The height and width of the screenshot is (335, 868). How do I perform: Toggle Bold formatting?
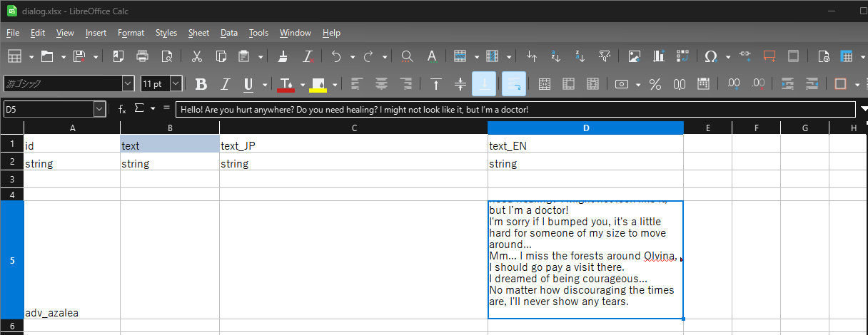click(x=201, y=84)
